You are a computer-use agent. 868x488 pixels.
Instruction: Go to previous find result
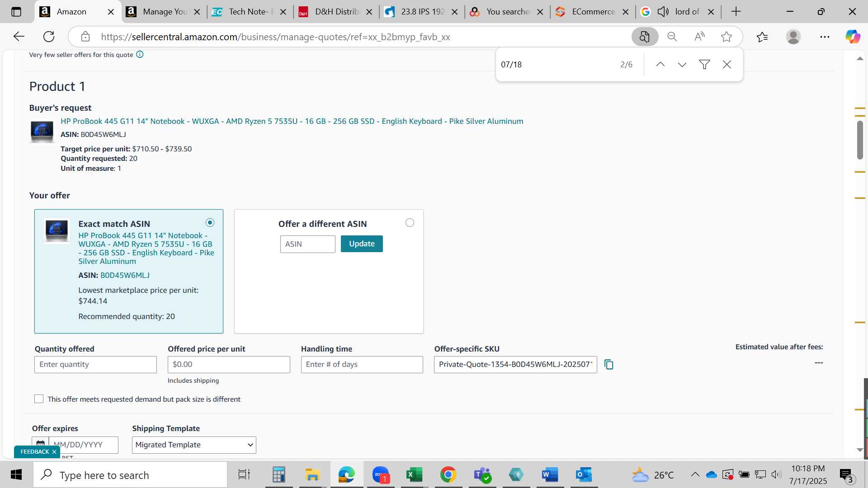point(660,65)
